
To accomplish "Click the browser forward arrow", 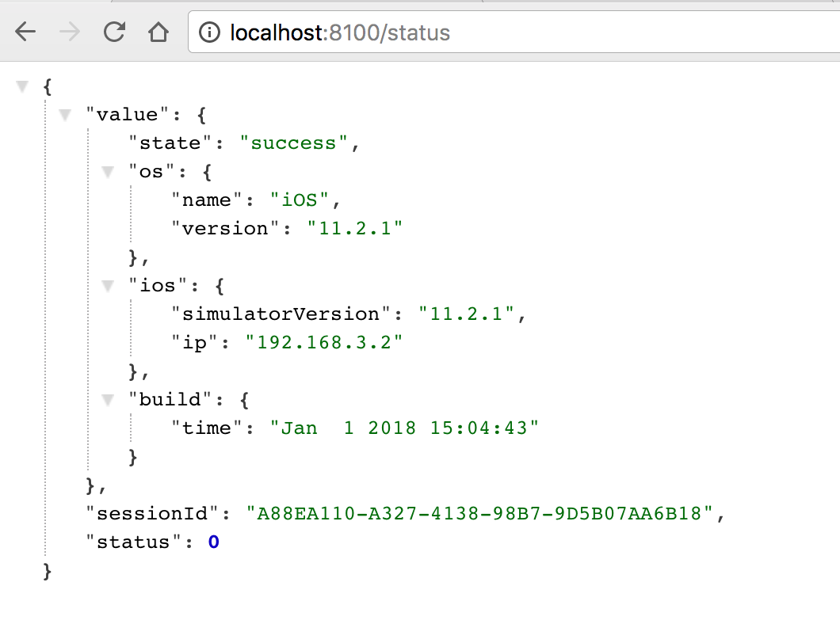I will point(69,32).
